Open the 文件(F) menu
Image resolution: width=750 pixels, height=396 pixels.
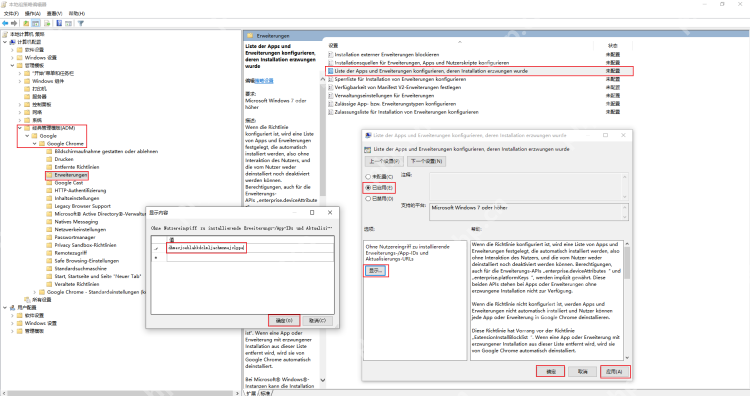11,13
